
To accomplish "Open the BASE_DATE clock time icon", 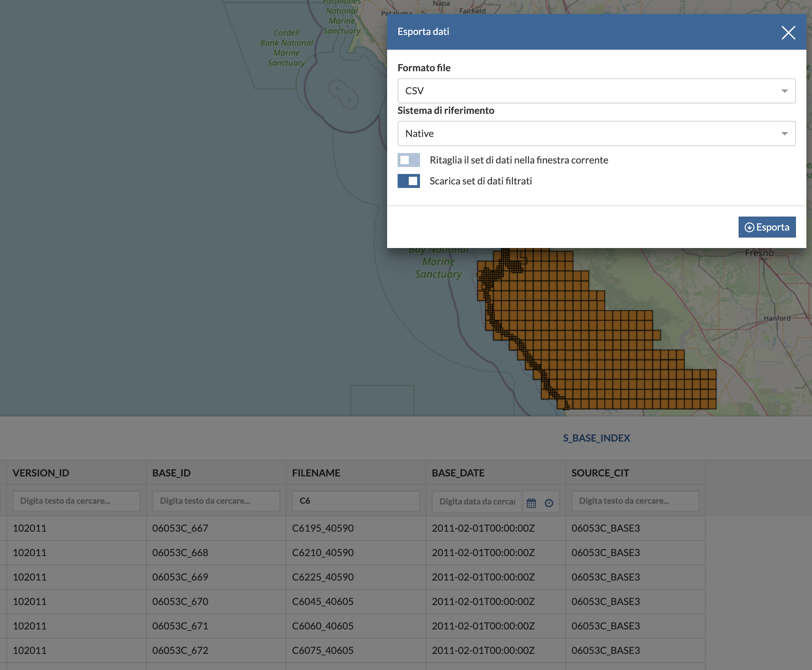I will point(549,502).
